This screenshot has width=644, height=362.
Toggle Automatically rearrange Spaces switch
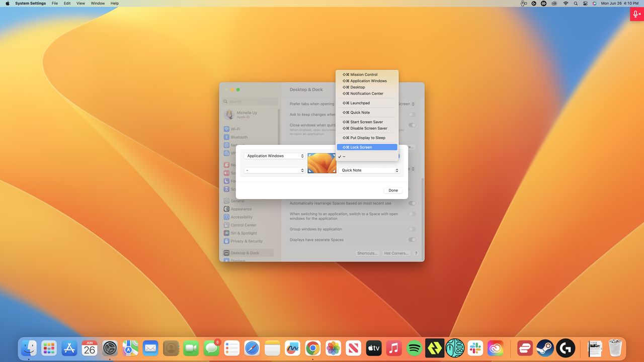coord(412,203)
